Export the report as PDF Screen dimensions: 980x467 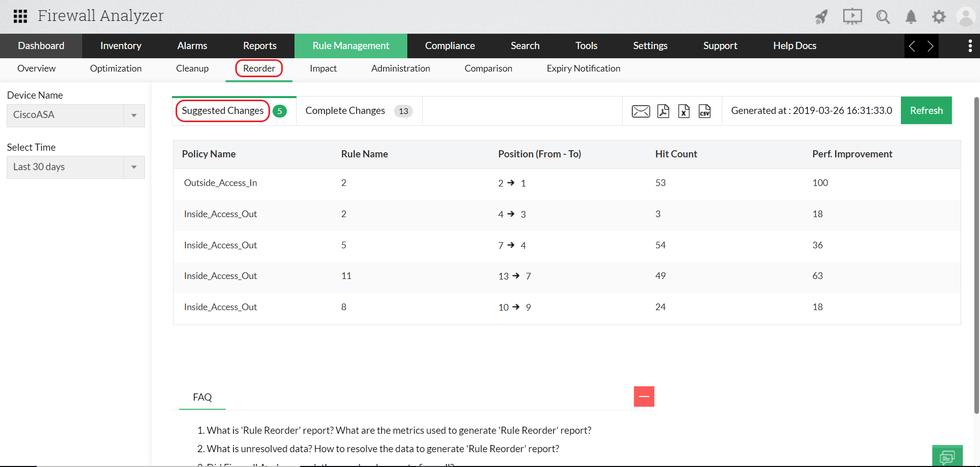click(x=663, y=110)
